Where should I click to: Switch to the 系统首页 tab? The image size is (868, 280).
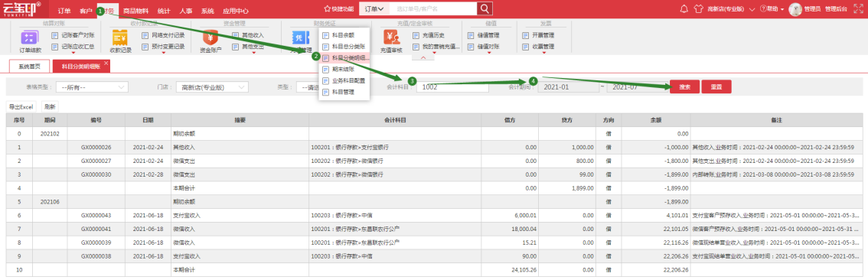pyautogui.click(x=29, y=66)
